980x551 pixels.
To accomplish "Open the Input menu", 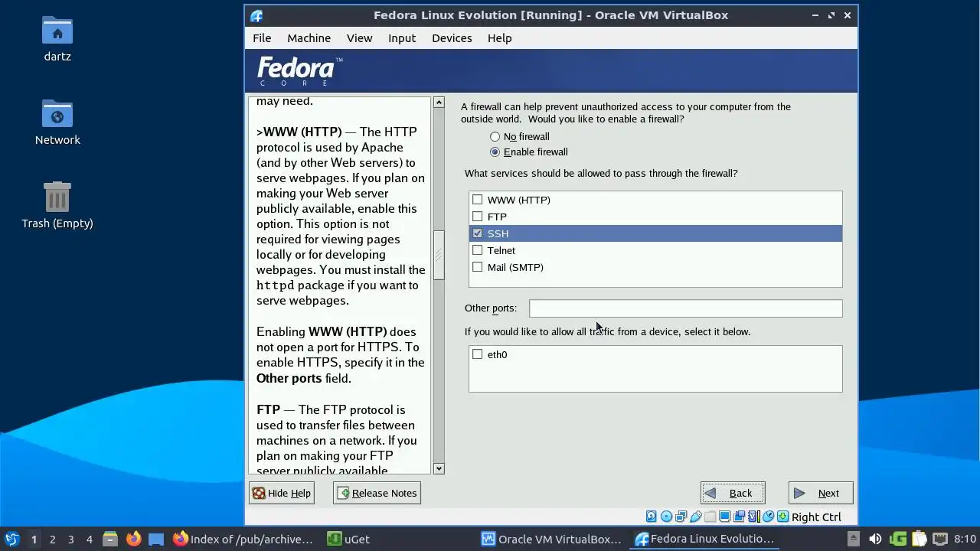I will (402, 37).
